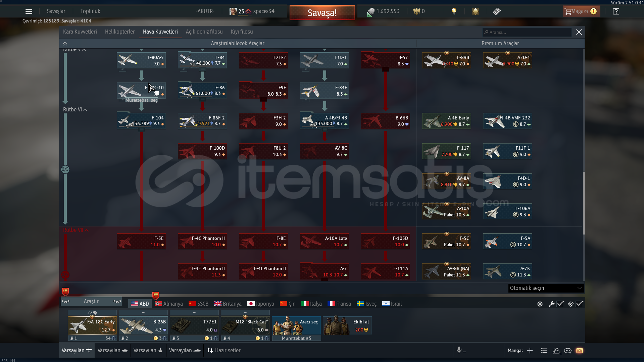Open the hamburger main menu
This screenshot has width=644, height=362.
[x=29, y=11]
